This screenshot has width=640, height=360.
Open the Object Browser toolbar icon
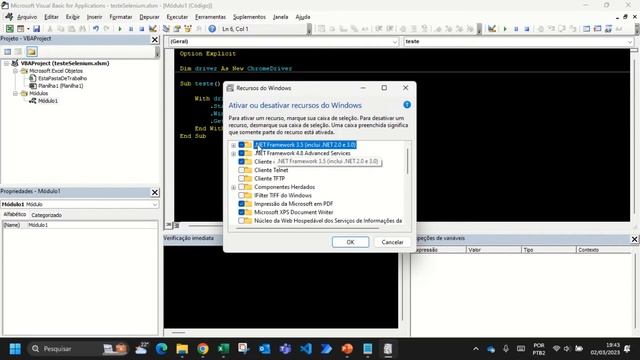(188, 29)
